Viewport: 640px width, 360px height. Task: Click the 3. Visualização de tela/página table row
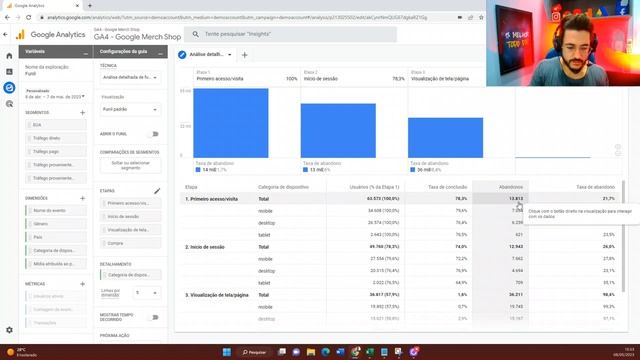click(400, 295)
